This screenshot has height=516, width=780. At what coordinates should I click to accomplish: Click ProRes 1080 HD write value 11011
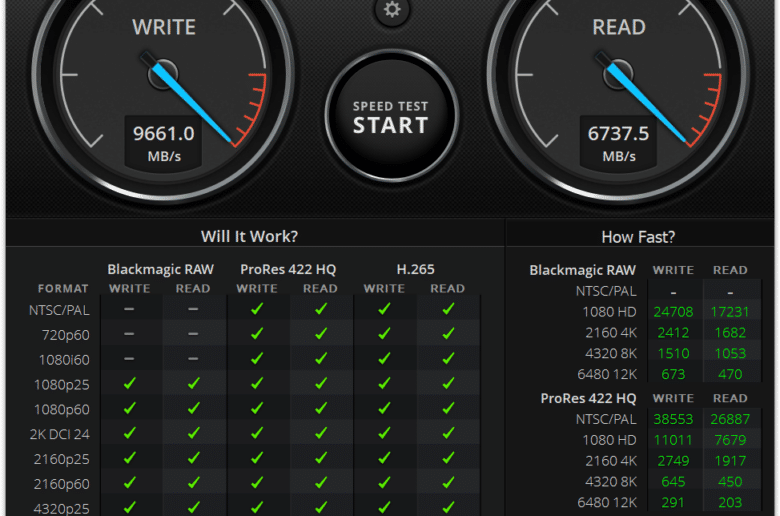tap(673, 440)
